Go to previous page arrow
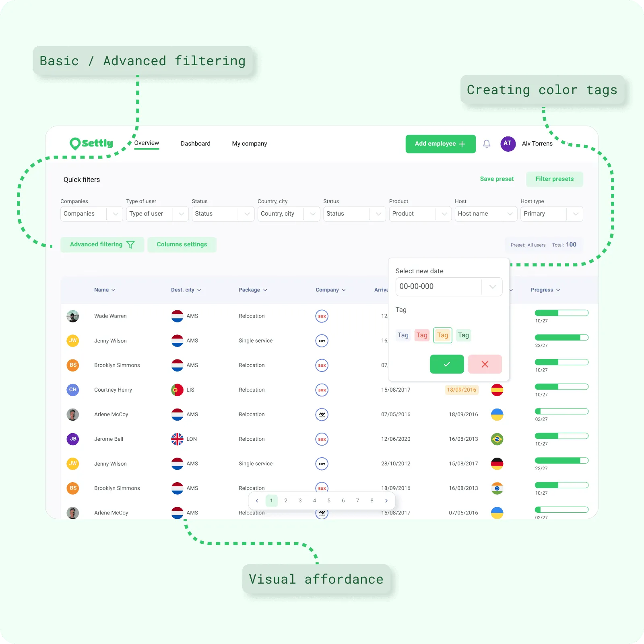 tap(257, 501)
